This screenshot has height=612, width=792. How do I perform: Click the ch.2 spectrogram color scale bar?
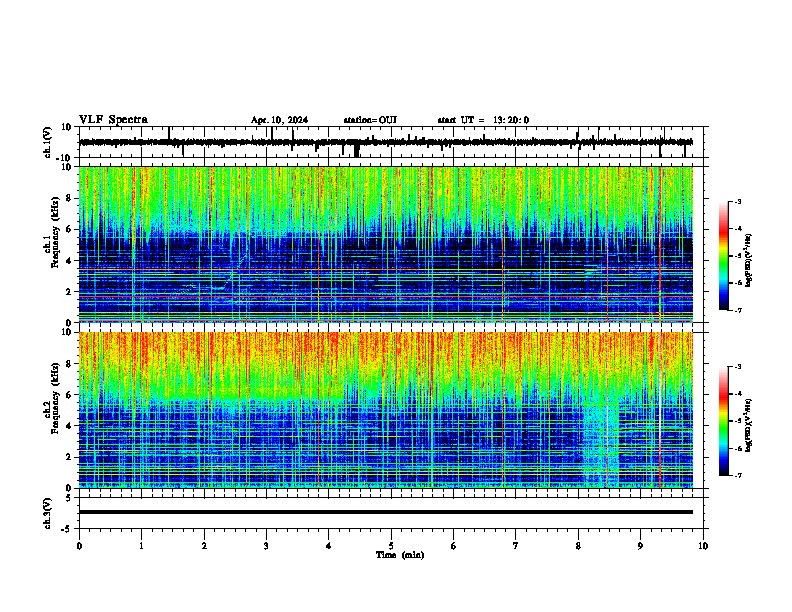pyautogui.click(x=724, y=421)
